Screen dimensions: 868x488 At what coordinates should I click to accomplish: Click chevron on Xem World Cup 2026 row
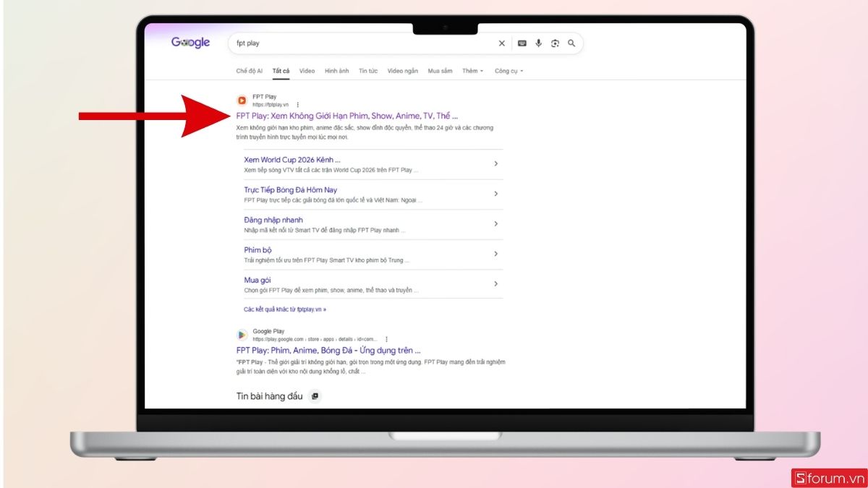tap(495, 163)
